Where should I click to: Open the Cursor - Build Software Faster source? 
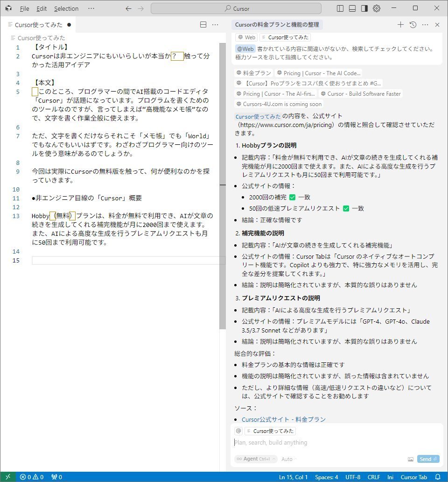[x=361, y=94]
